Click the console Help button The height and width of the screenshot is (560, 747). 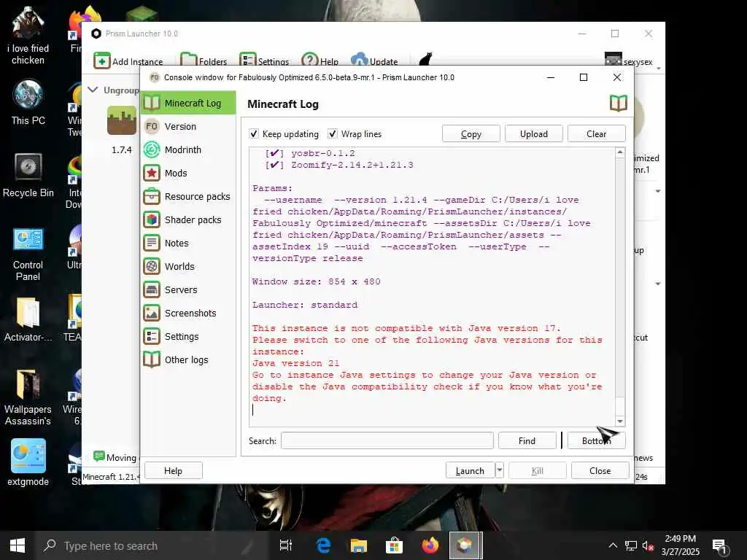(x=174, y=470)
